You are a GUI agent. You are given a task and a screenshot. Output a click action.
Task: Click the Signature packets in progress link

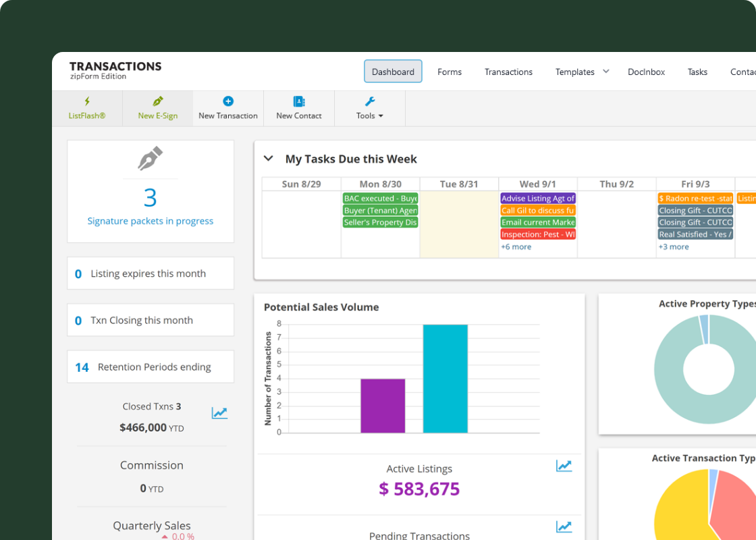(x=151, y=221)
